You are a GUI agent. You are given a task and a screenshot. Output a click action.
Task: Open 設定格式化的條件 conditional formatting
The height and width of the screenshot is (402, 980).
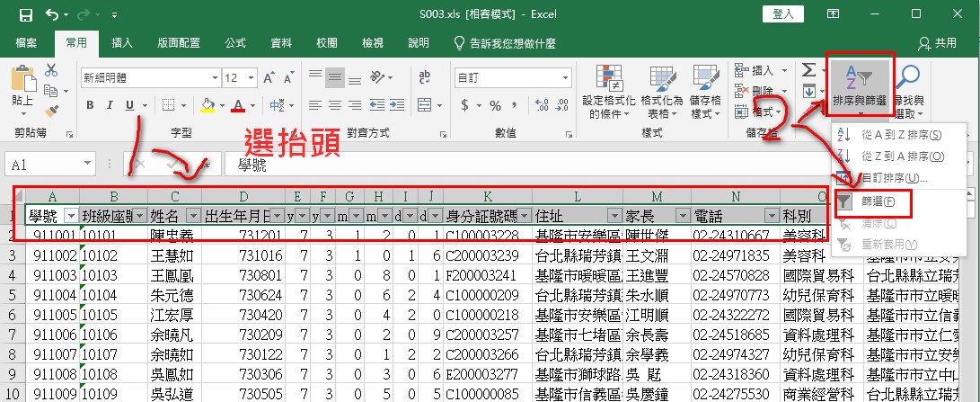[609, 92]
